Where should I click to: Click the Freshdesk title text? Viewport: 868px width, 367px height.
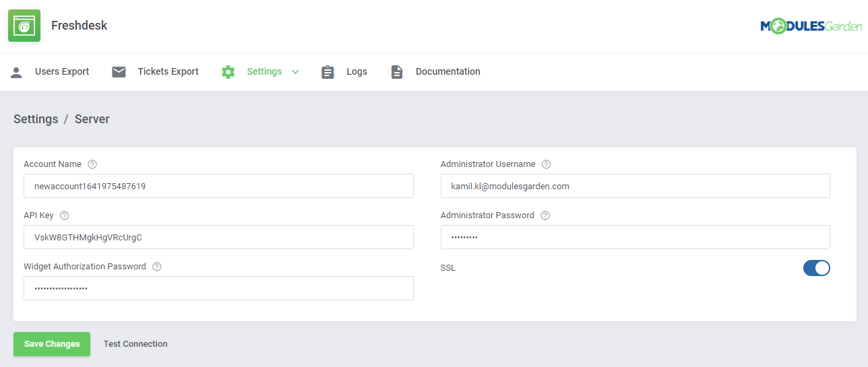pyautogui.click(x=80, y=26)
